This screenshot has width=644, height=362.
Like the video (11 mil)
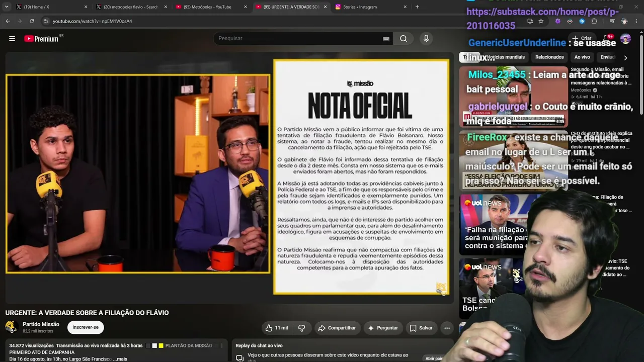[x=276, y=328]
